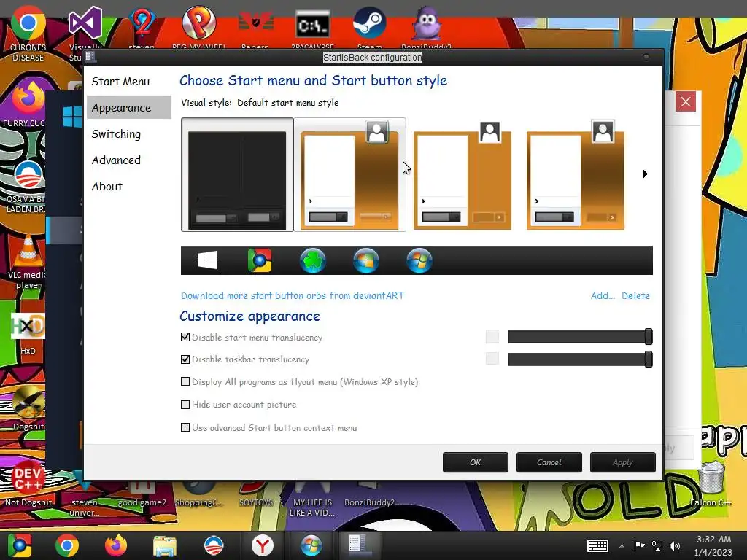
Task: Confirm settings with the OK button
Action: pos(476,462)
